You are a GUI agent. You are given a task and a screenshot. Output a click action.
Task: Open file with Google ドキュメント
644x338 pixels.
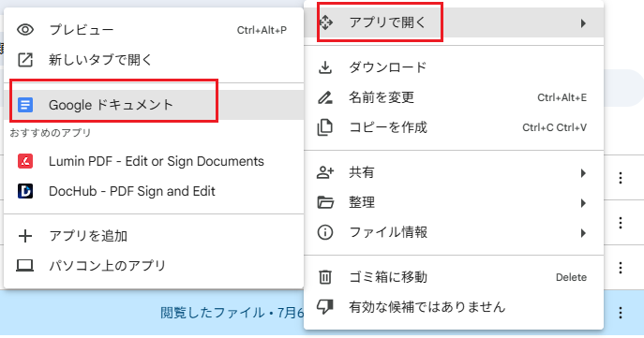154,105
